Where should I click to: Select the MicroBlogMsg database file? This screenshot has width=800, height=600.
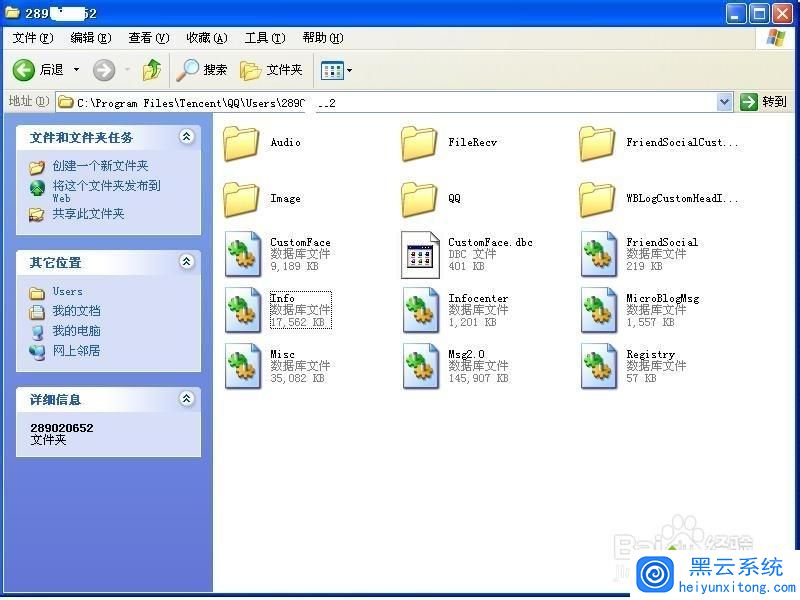(598, 310)
